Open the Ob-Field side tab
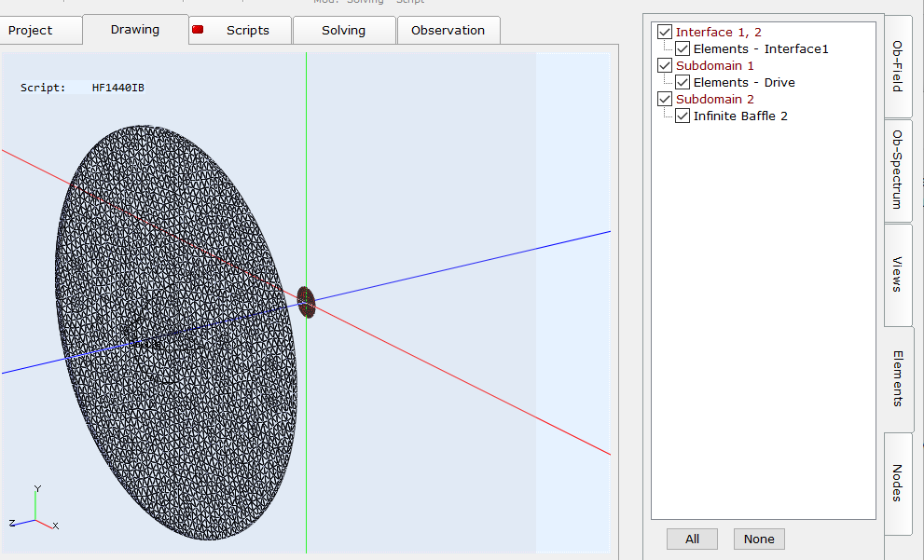Image resolution: width=924 pixels, height=560 pixels. pyautogui.click(x=898, y=66)
